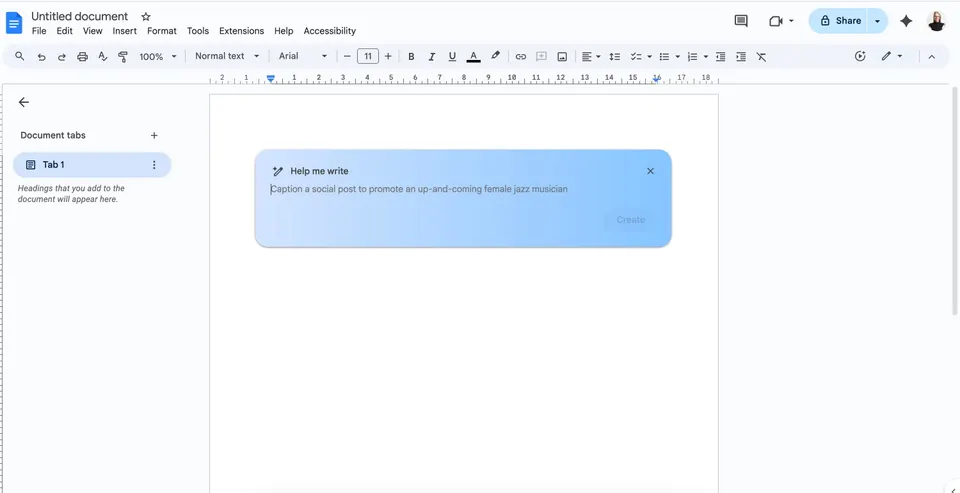The width and height of the screenshot is (960, 493).
Task: Print the document
Action: [82, 56]
